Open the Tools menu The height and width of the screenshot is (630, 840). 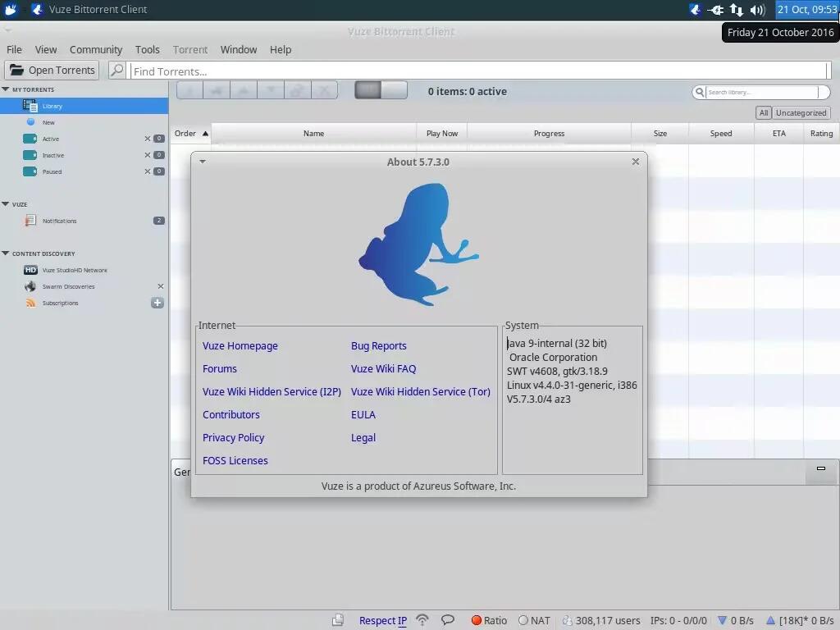click(x=148, y=50)
